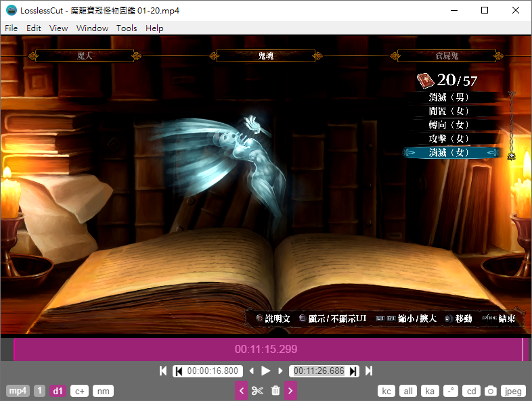This screenshot has width=532, height=401.
Task: Click the gray '1' button
Action: click(39, 391)
